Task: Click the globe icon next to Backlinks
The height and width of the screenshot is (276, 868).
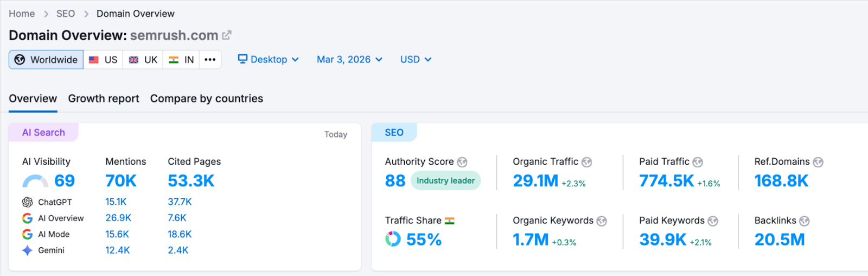Action: (x=805, y=221)
